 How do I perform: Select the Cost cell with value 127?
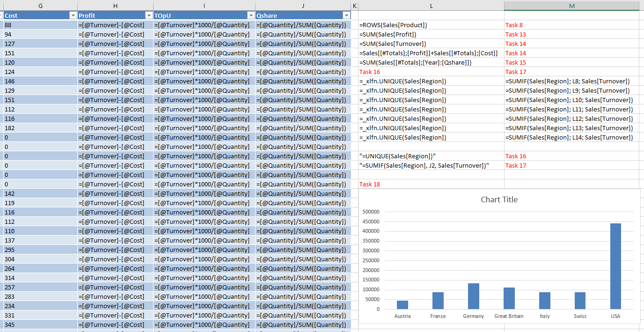click(x=40, y=44)
